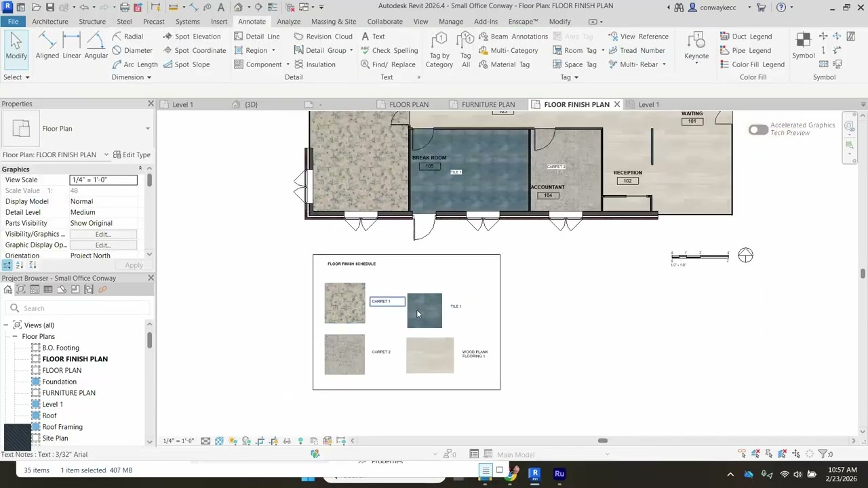The width and height of the screenshot is (868, 488).
Task: Activate the Text annotation tool
Action: click(373, 37)
